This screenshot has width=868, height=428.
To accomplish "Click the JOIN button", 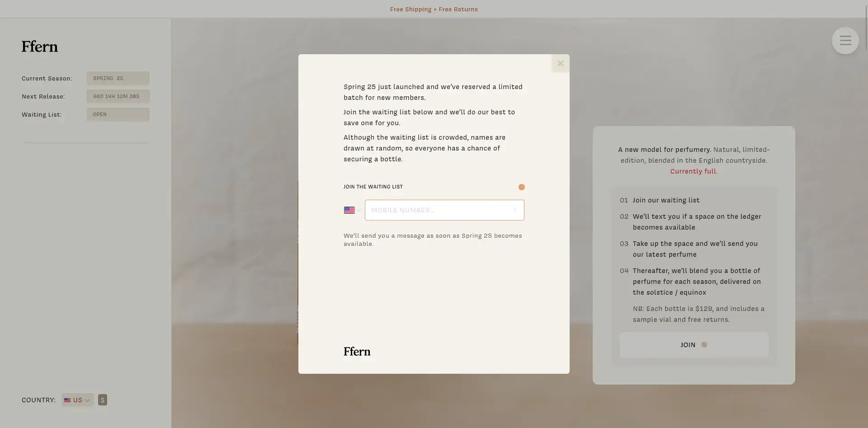I will tap(694, 345).
